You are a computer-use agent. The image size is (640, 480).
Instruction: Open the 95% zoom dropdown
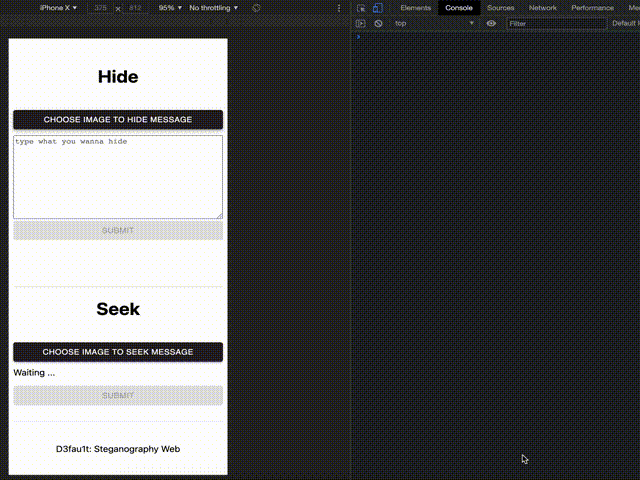point(170,8)
